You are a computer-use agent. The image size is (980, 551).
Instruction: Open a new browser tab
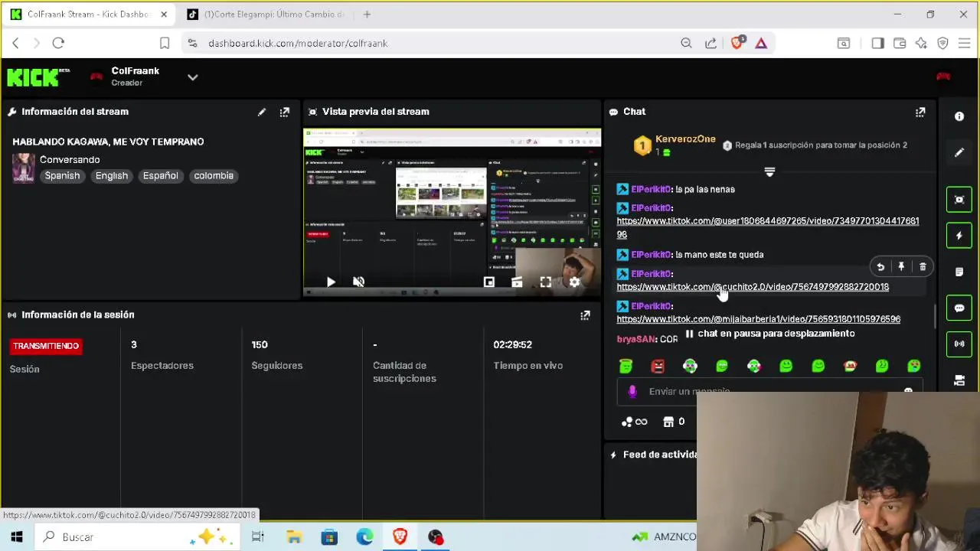click(367, 14)
